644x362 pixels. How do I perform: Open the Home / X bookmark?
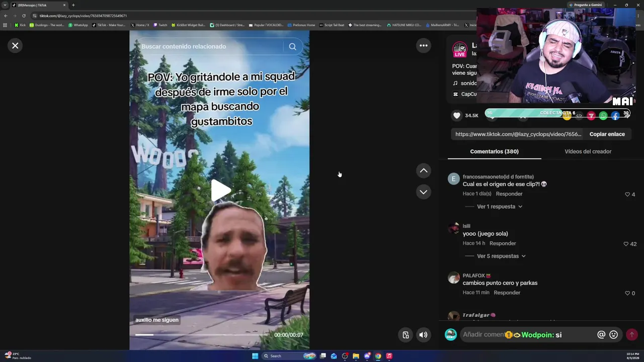click(139, 25)
